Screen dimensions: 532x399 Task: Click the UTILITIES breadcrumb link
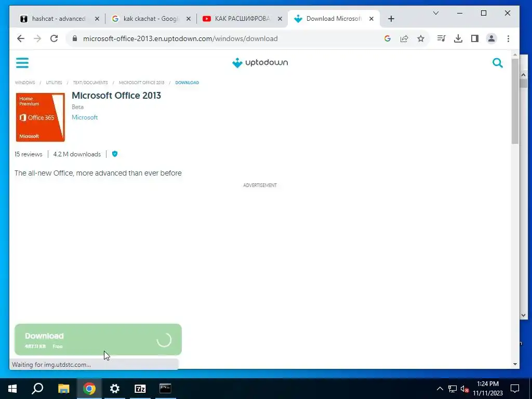(54, 83)
